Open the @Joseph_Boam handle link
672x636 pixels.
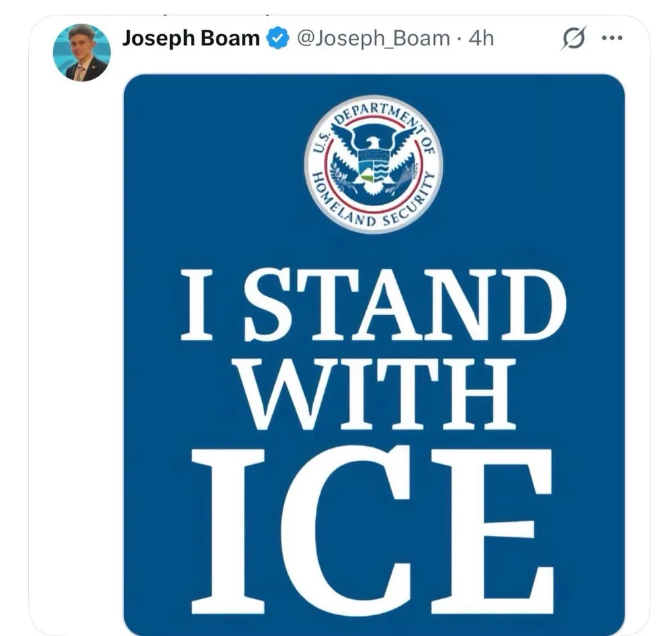373,39
